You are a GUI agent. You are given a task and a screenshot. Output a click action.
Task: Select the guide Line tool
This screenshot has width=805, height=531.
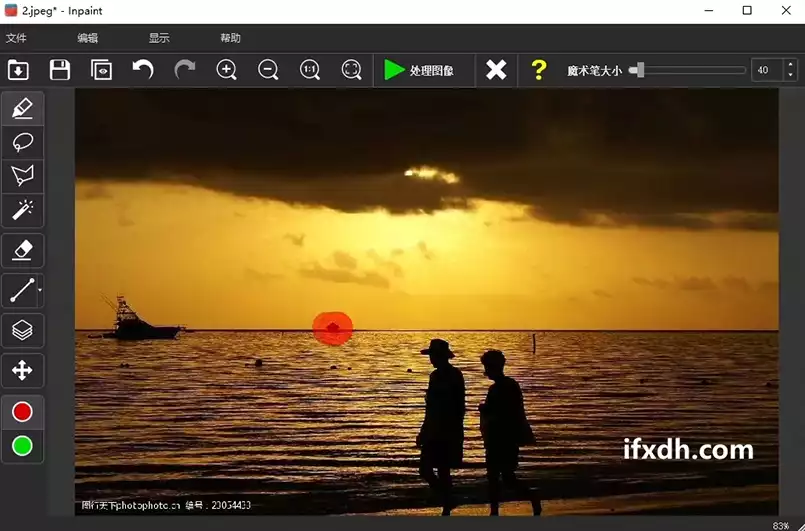(x=21, y=291)
